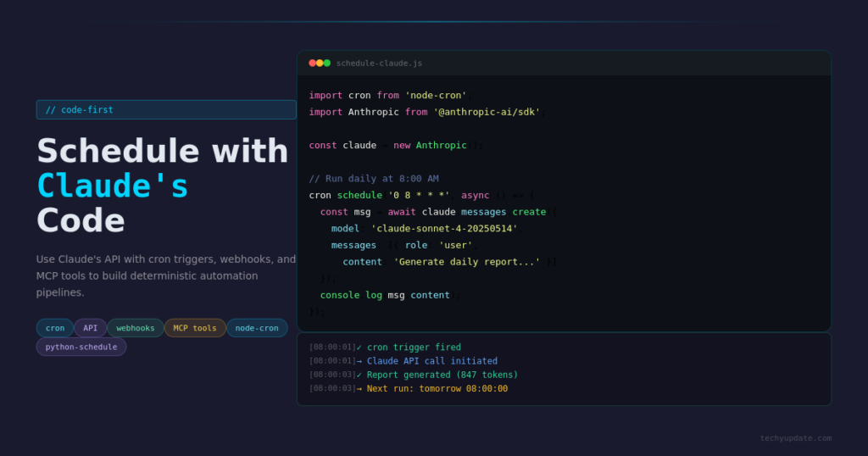Image resolution: width=868 pixels, height=456 pixels.
Task: Click the 'Generate daily report...' string
Action: tap(467, 261)
